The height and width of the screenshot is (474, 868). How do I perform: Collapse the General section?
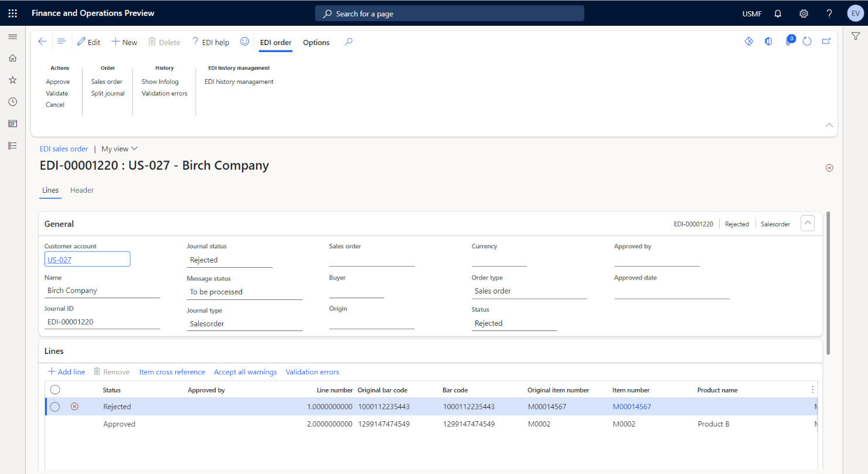pyautogui.click(x=807, y=223)
